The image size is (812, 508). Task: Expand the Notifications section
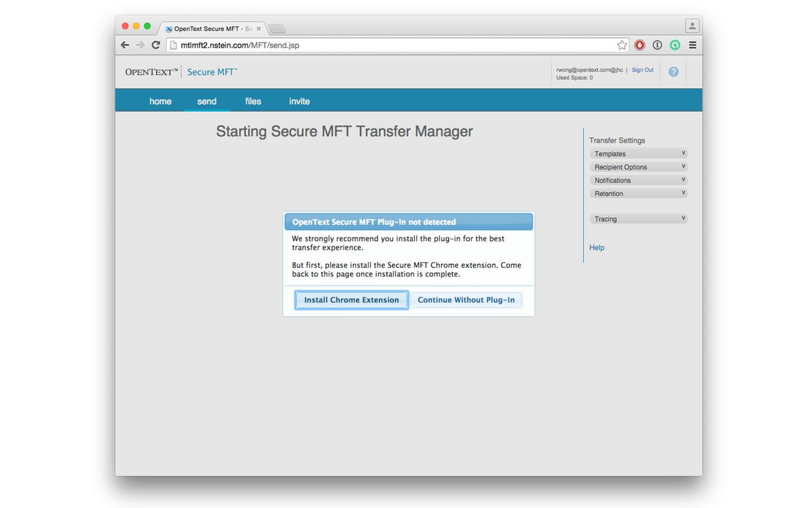pyautogui.click(x=638, y=180)
